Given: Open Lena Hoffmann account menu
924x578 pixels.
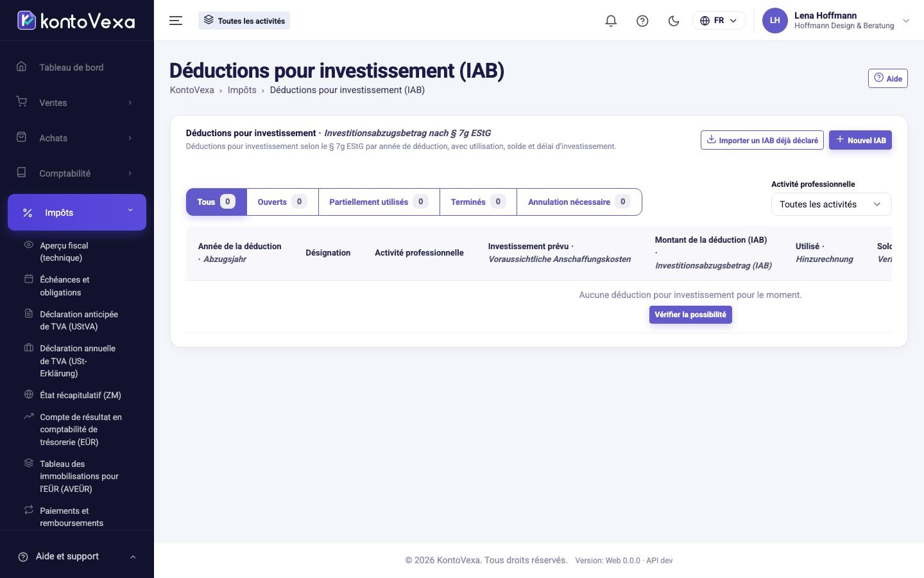Looking at the screenshot, I should pyautogui.click(x=836, y=21).
